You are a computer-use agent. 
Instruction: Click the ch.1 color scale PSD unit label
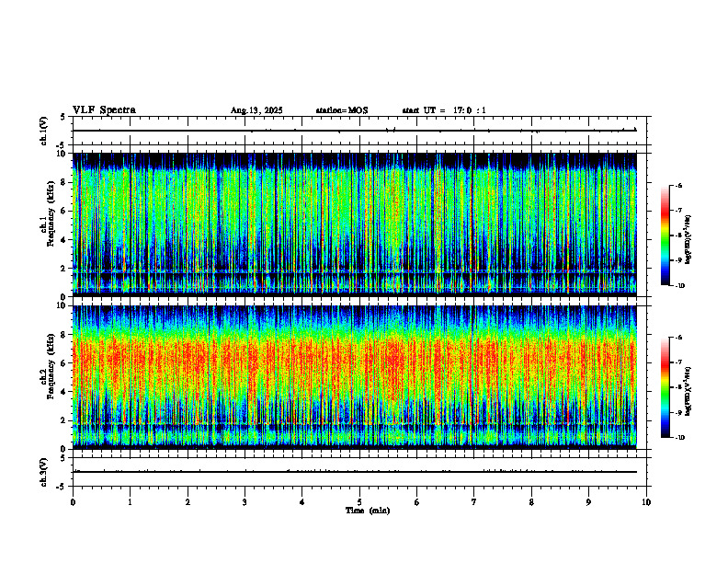click(688, 240)
